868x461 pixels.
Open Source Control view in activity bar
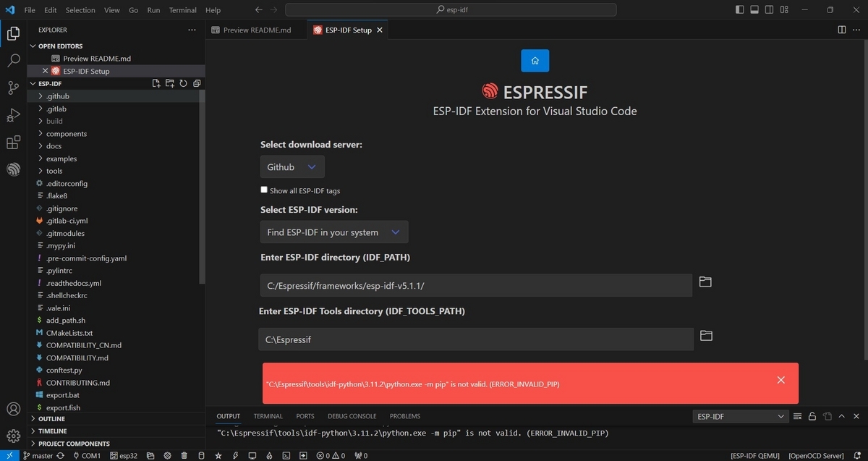point(13,88)
